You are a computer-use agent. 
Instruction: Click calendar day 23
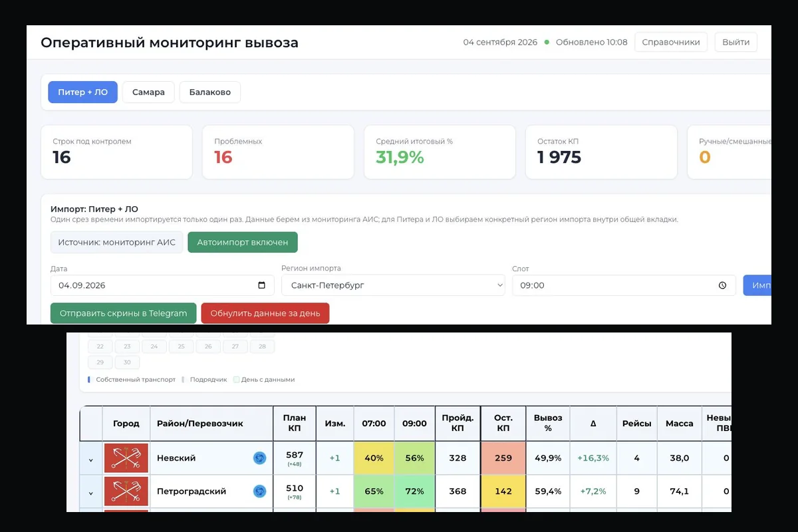pos(127,346)
